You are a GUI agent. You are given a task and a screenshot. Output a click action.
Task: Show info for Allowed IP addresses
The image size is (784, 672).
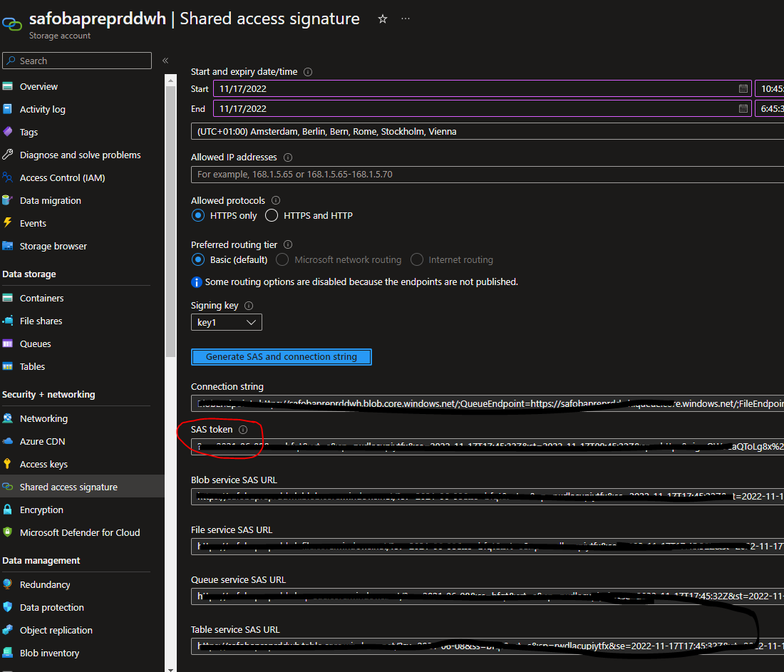pos(288,157)
